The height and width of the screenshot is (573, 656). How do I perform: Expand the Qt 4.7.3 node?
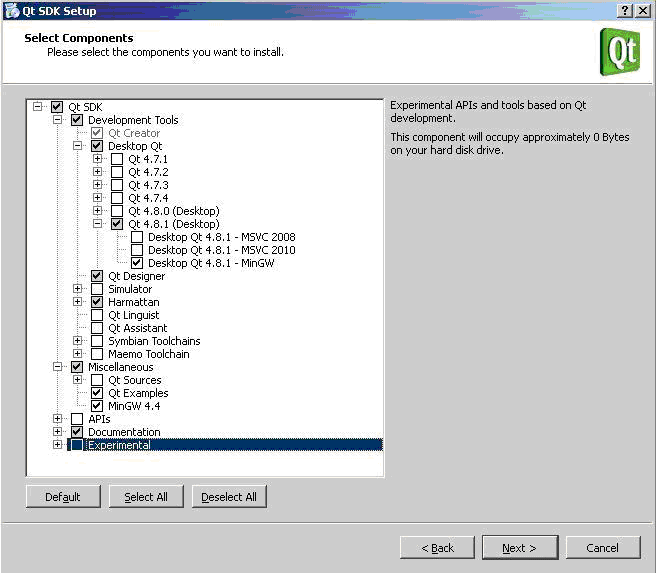(97, 185)
